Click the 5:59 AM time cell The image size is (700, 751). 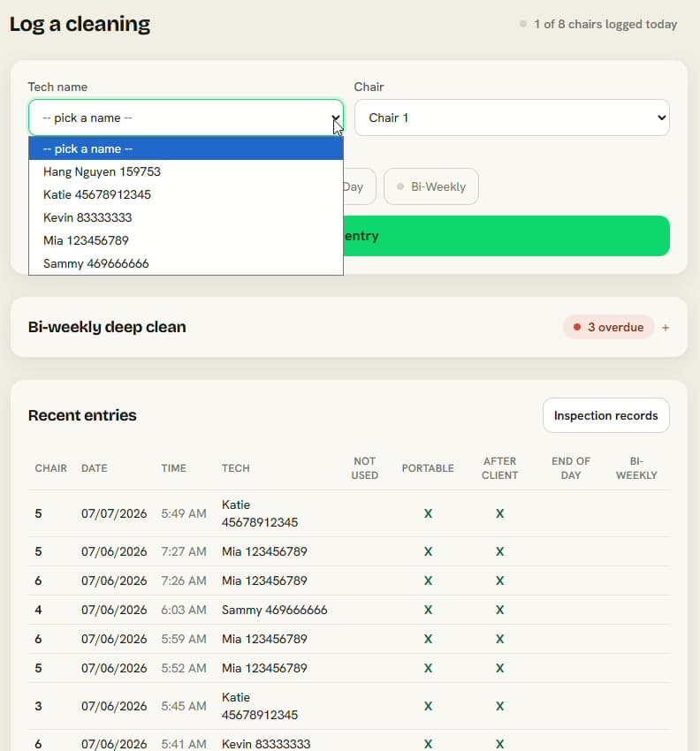tap(184, 640)
